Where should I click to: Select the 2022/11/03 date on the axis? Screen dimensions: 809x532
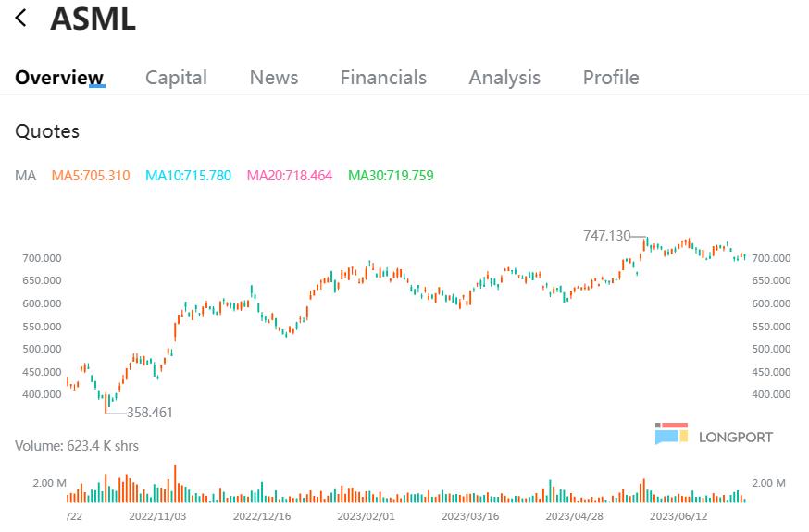click(x=157, y=516)
